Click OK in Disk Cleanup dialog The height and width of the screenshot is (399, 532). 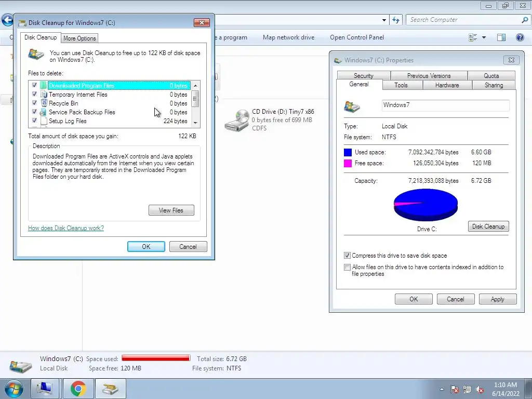click(146, 247)
